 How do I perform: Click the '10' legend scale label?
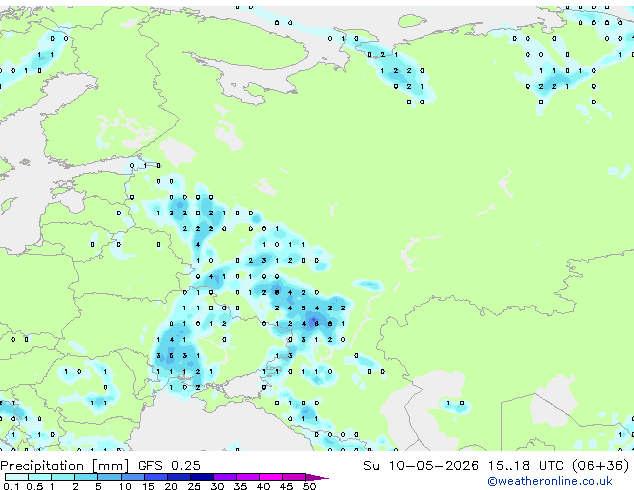pyautogui.click(x=125, y=486)
